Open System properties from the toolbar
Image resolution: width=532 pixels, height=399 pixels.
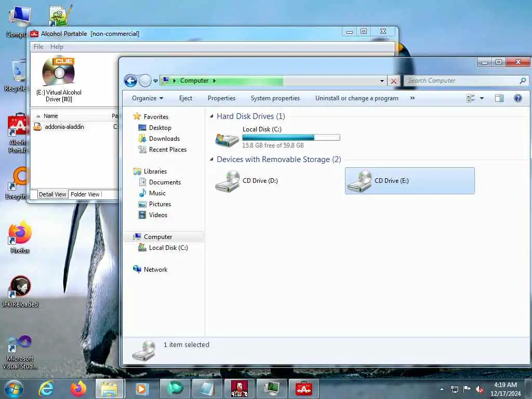tap(275, 98)
